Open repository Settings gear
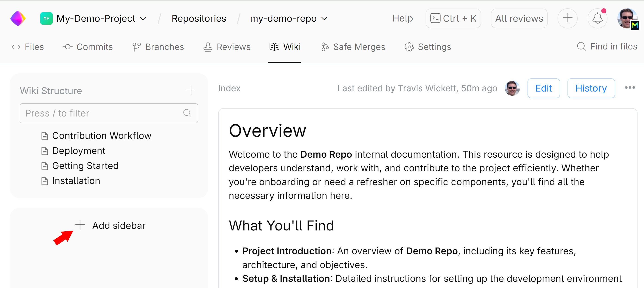This screenshot has width=644, height=288. pyautogui.click(x=409, y=47)
